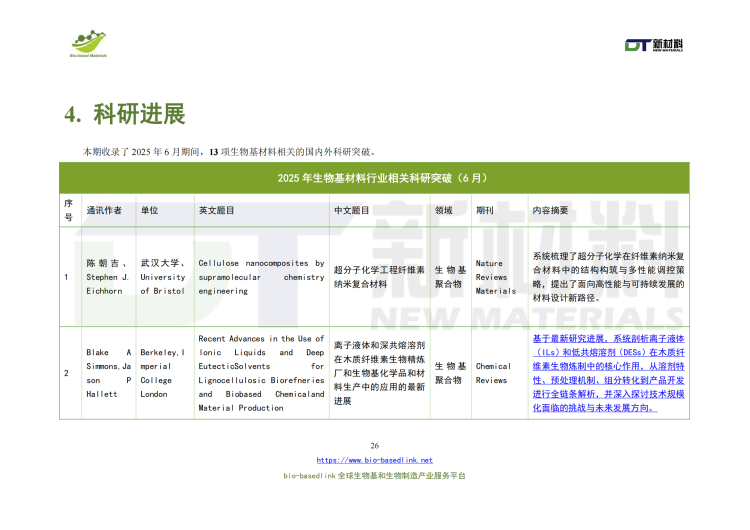
Task: Click the 领域 column header
Action: pyautogui.click(x=443, y=211)
